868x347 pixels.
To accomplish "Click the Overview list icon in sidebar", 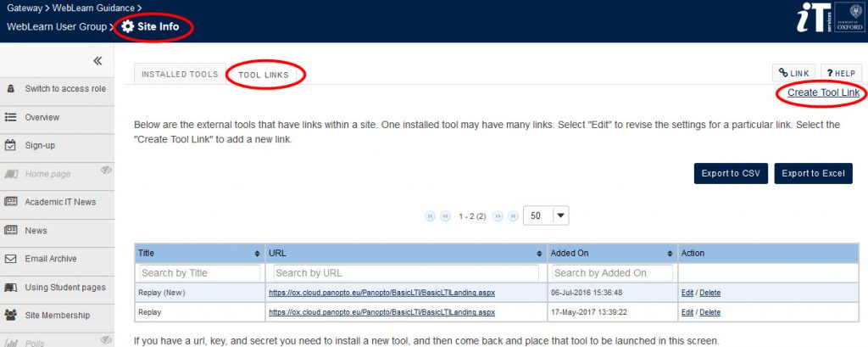I will click(11, 117).
